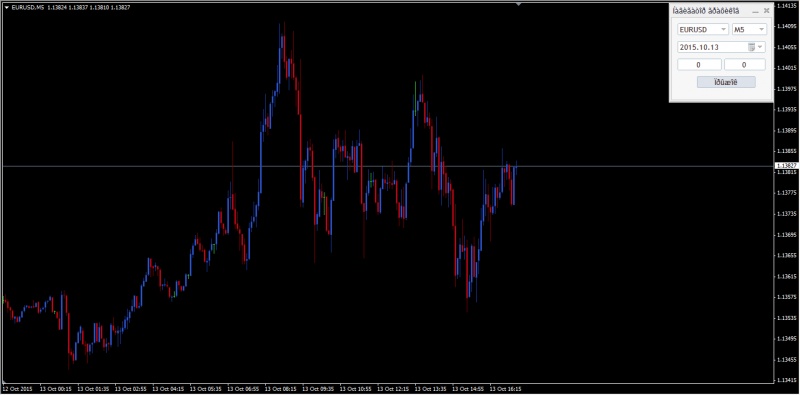Click into the 2015.10.13 date field
The height and width of the screenshot is (395, 800).
click(712, 47)
